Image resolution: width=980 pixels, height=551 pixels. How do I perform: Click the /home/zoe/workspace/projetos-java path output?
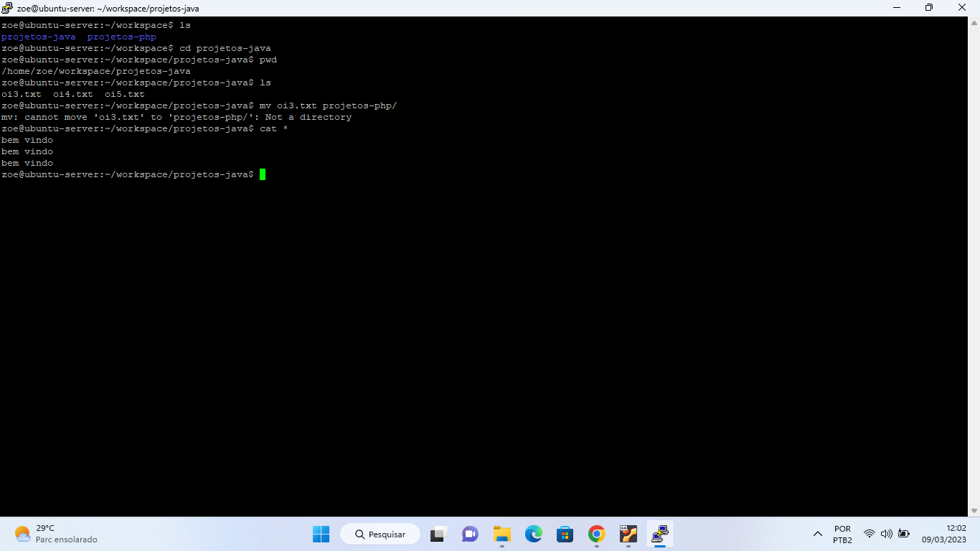coord(96,71)
